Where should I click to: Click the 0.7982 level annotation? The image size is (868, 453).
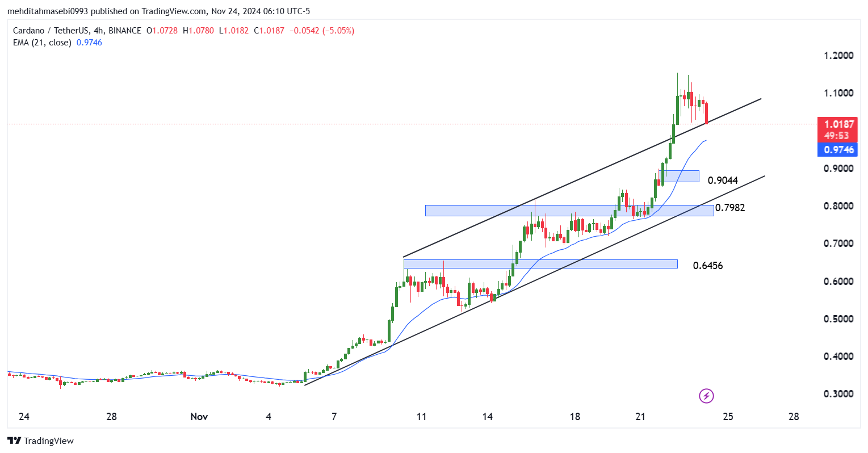[730, 208]
